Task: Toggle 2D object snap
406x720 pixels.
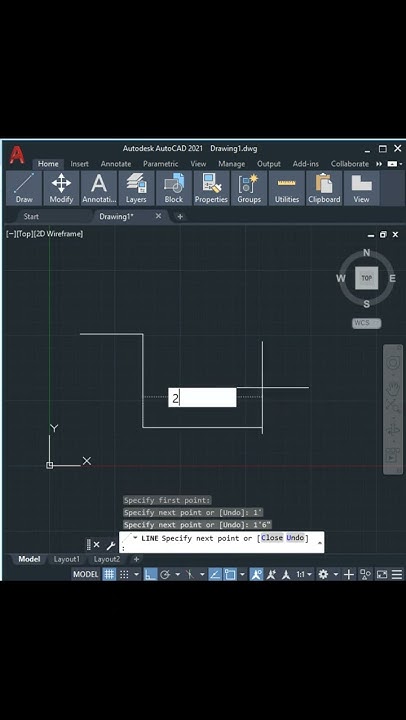Action: [230, 574]
